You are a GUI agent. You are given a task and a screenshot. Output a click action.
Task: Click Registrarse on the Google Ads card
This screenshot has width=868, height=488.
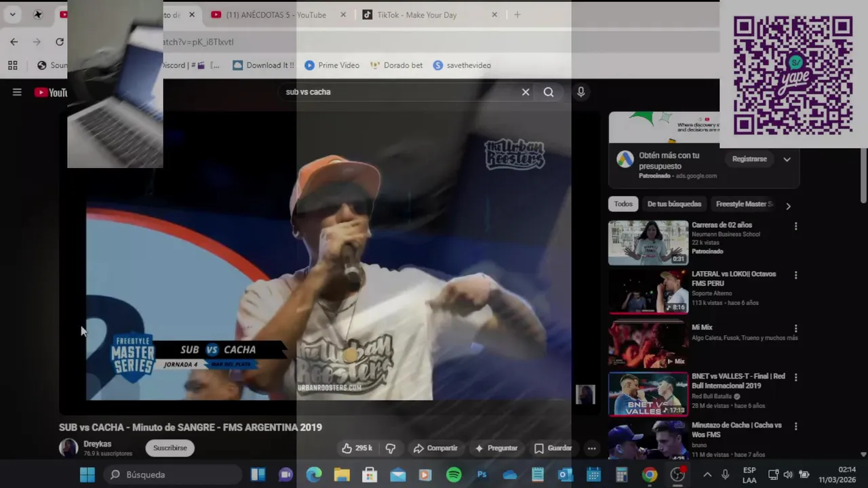coord(749,159)
